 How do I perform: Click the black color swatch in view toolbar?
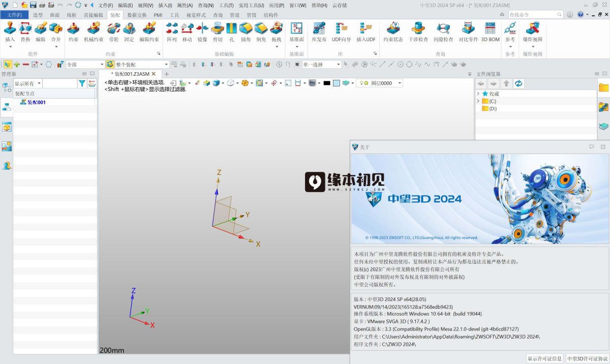coord(326,83)
